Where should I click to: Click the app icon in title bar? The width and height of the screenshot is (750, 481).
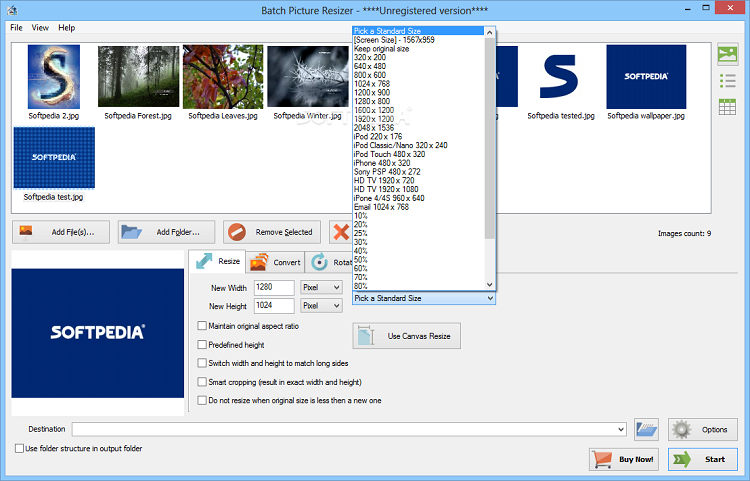[x=12, y=10]
